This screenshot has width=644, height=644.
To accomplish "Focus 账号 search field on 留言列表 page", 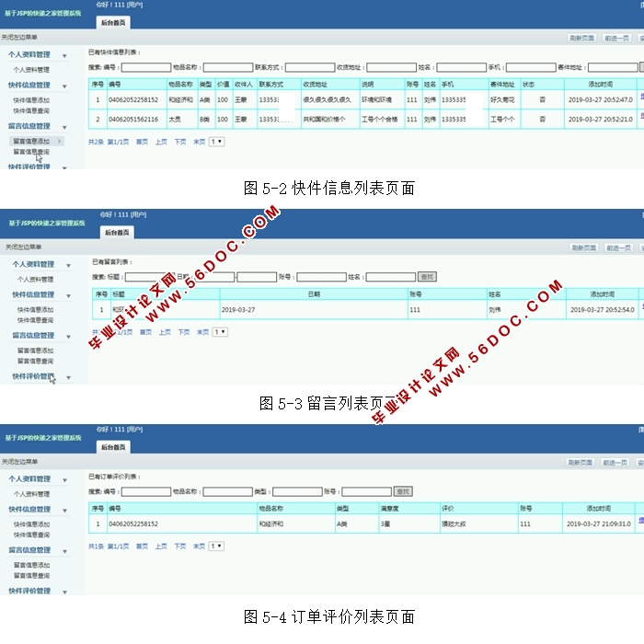I will [322, 277].
